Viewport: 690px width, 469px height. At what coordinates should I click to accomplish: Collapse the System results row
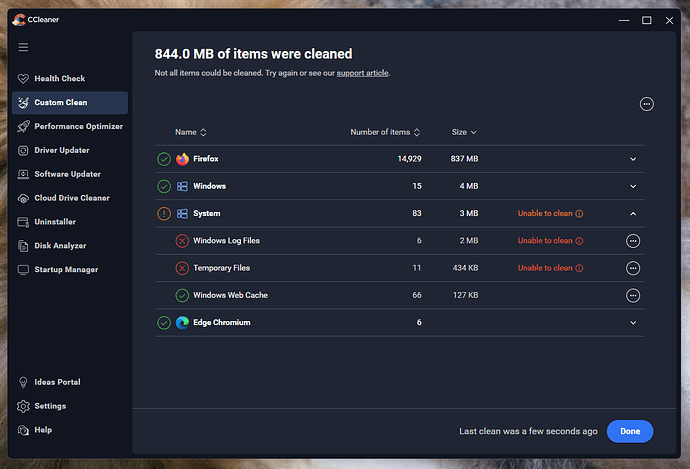pos(632,213)
